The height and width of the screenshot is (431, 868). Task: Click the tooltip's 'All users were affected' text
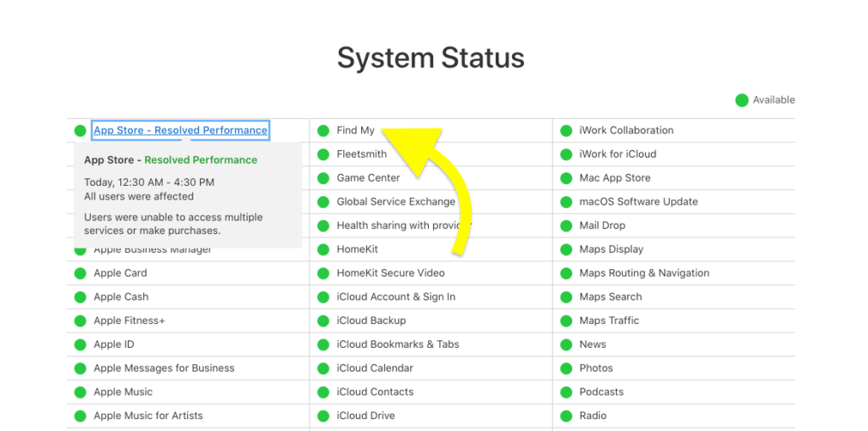point(139,197)
